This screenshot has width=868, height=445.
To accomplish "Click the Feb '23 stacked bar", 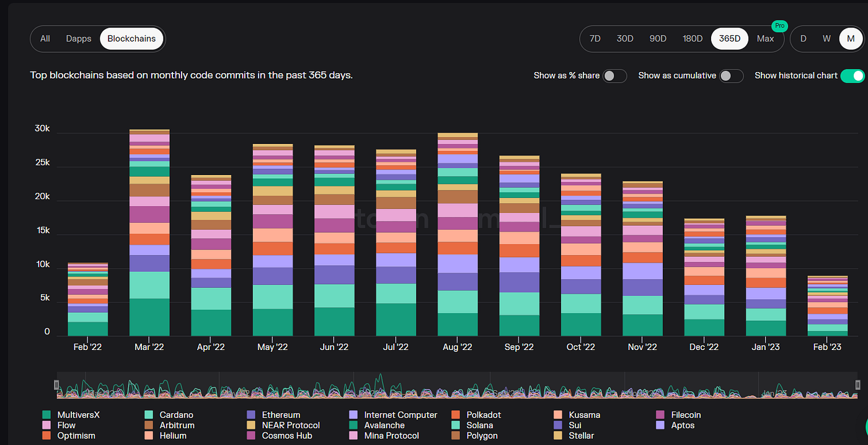I will (828, 306).
